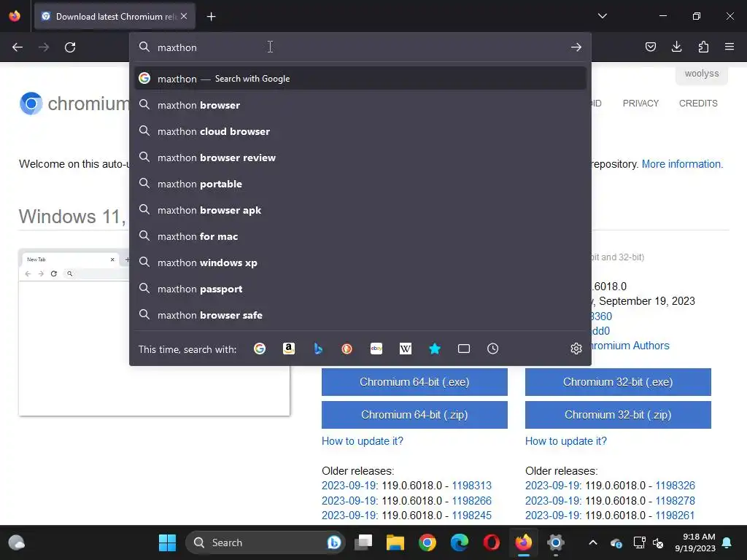The image size is (747, 560).
Task: Search this time with Amazon icon
Action: 289,349
